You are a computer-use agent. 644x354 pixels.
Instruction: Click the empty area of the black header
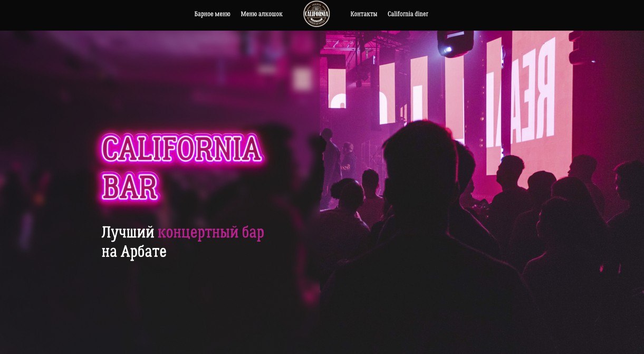click(x=95, y=15)
